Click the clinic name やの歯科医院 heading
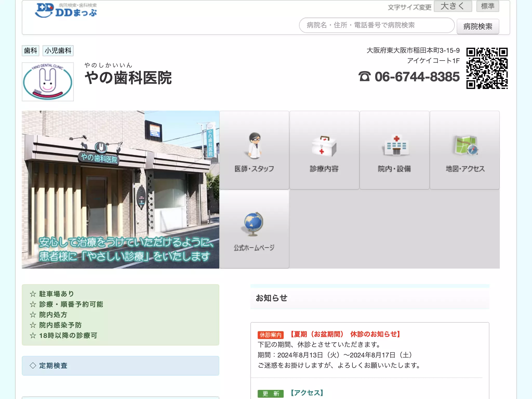 pos(128,77)
